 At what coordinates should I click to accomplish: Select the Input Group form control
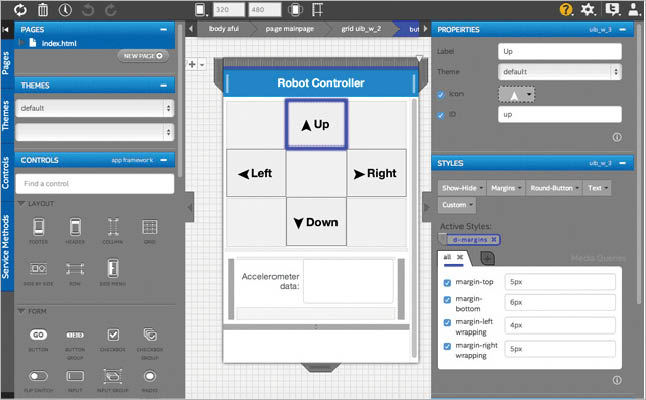click(x=113, y=381)
